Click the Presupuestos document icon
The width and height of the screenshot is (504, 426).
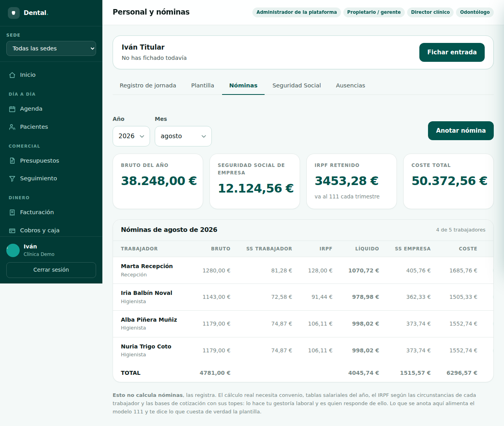(12, 161)
